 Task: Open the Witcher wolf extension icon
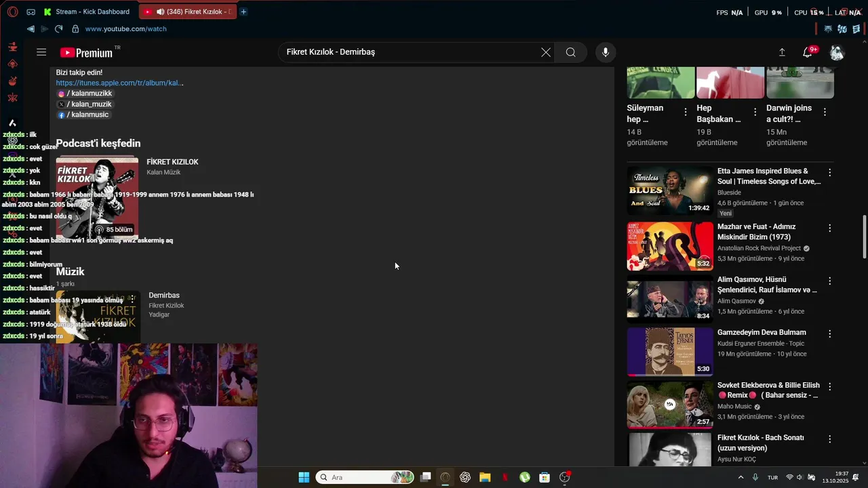(828, 28)
